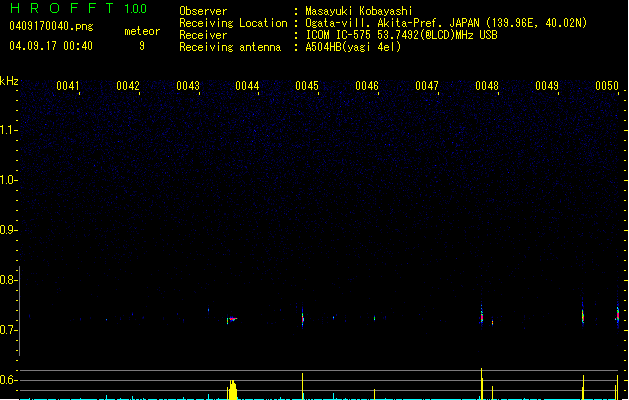Screen dimensions: 629x400
Task: Click the 0044 time marker
Action: [x=247, y=86]
